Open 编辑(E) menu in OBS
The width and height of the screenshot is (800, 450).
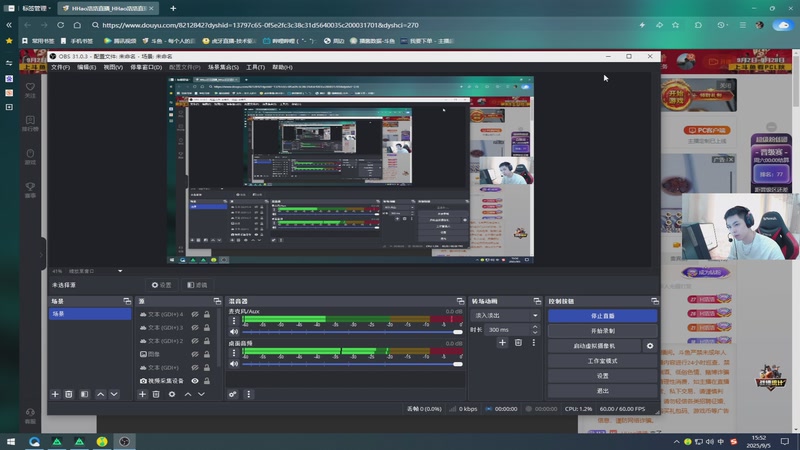click(86, 67)
